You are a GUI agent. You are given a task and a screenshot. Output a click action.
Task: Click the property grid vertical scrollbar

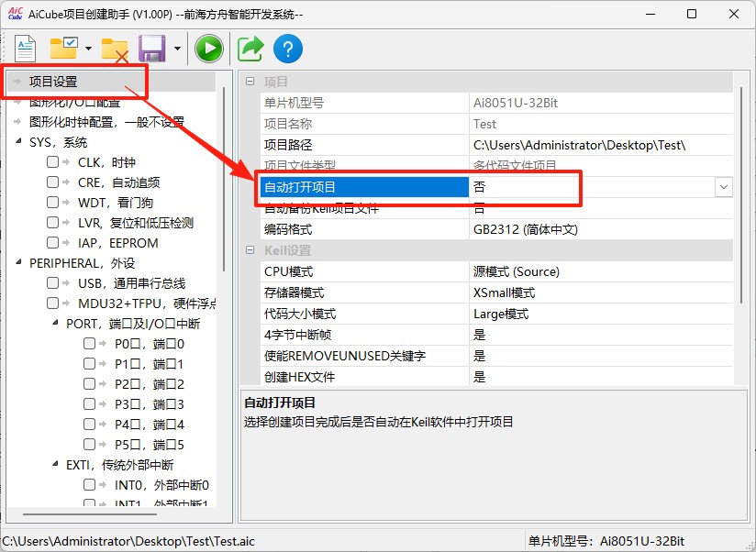(x=741, y=195)
